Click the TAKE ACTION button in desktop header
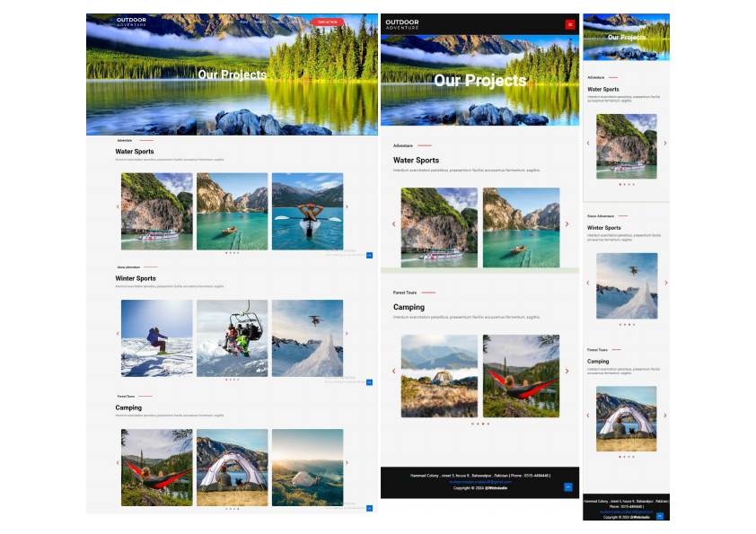756x534 pixels. [328, 22]
